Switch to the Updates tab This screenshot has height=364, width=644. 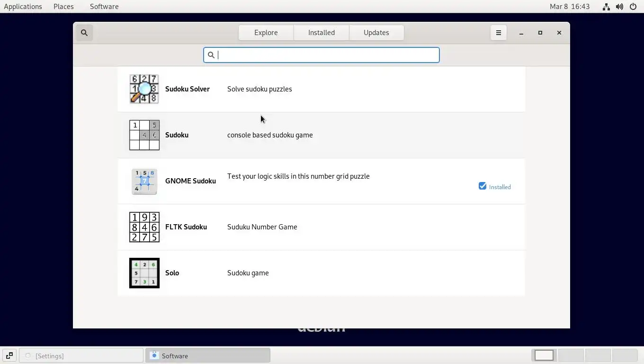(376, 33)
